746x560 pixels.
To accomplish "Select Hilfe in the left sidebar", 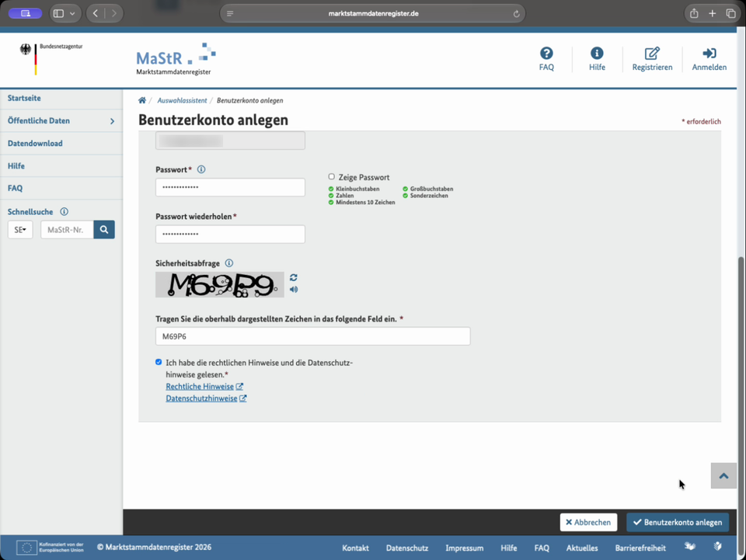I will click(16, 166).
